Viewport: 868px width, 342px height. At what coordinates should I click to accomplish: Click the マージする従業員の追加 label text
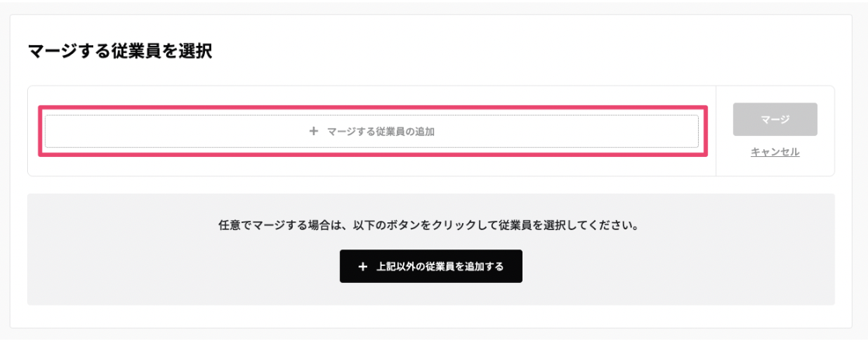[381, 131]
